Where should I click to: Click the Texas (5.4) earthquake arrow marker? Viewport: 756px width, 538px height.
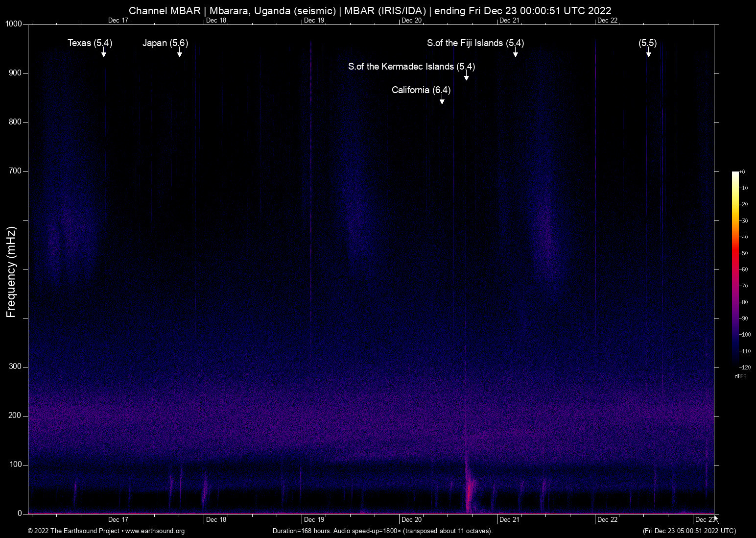coord(103,55)
